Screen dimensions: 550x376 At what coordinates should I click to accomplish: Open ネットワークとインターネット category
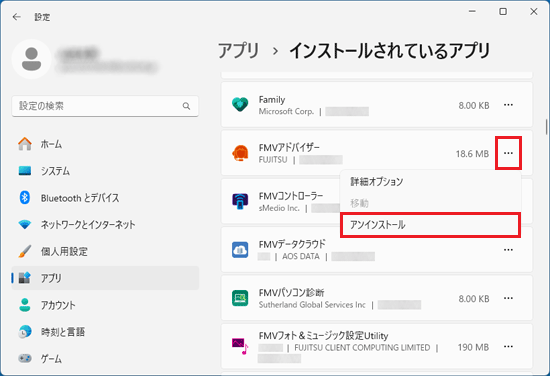[105, 224]
